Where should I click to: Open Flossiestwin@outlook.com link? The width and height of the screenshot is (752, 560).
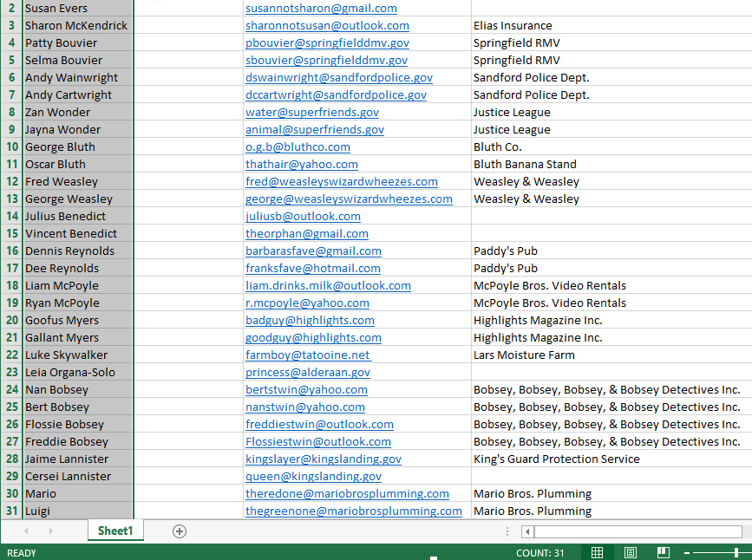click(x=318, y=441)
